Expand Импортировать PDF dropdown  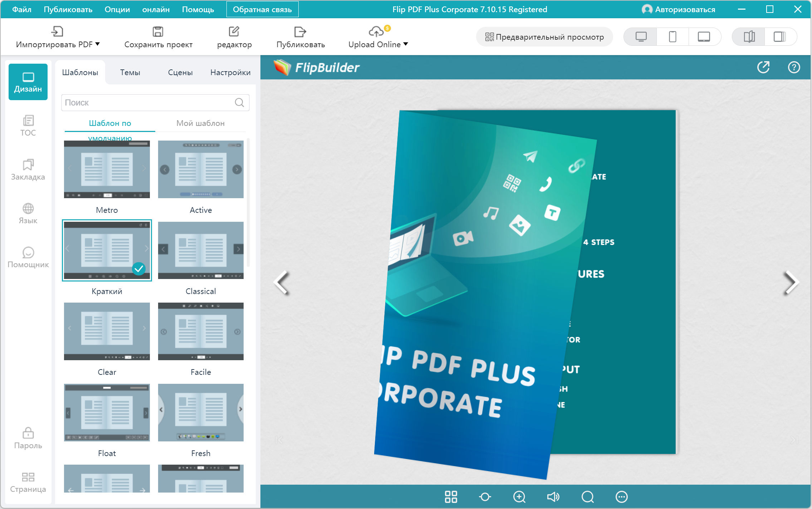point(97,44)
